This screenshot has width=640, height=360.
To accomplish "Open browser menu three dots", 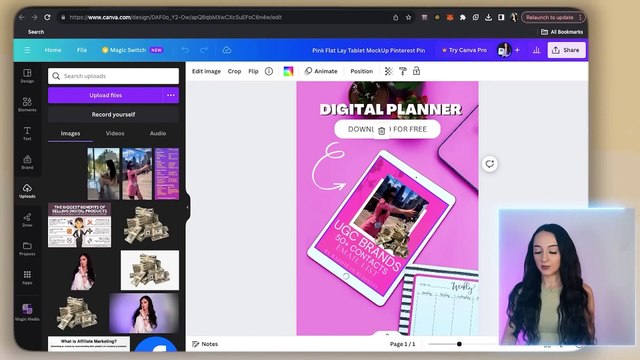I will coord(580,18).
